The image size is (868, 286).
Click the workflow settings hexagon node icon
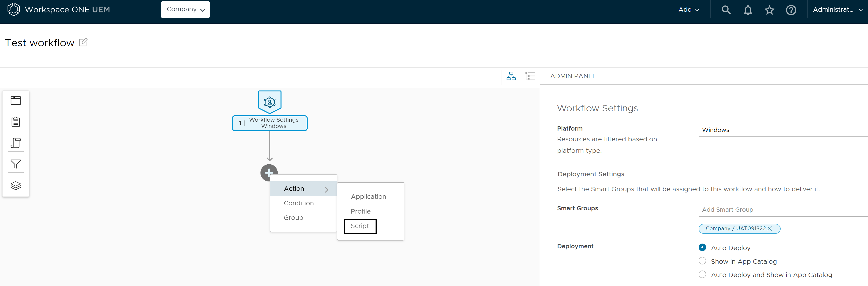click(270, 102)
